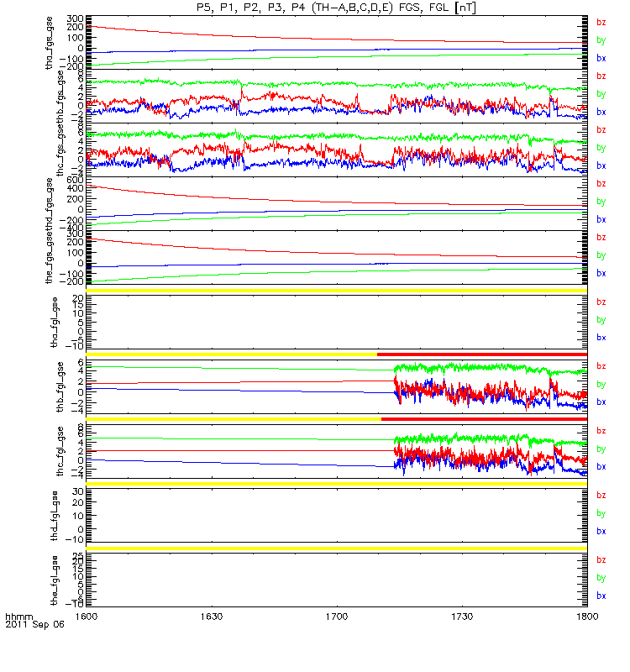
Task: Click the 1630 time axis label
Action: [212, 617]
